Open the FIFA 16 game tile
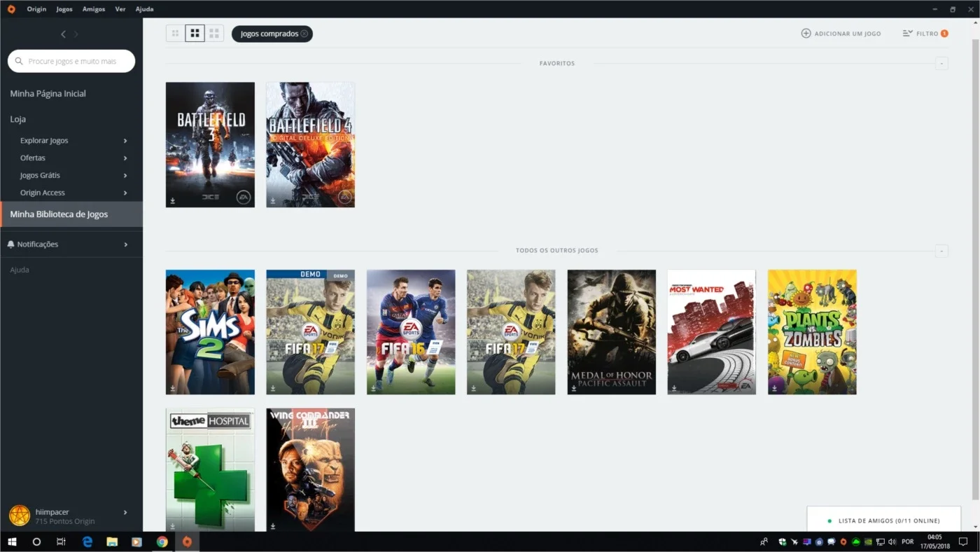Image resolution: width=980 pixels, height=552 pixels. tap(411, 332)
